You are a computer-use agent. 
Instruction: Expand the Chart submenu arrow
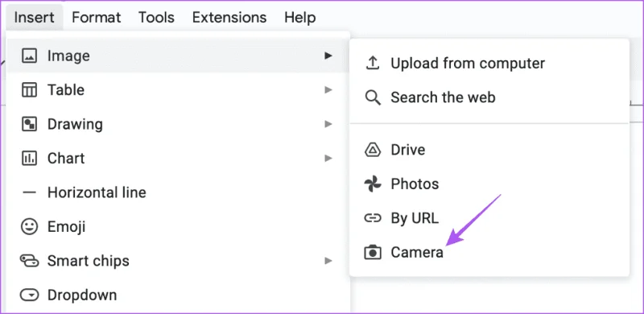coord(328,158)
